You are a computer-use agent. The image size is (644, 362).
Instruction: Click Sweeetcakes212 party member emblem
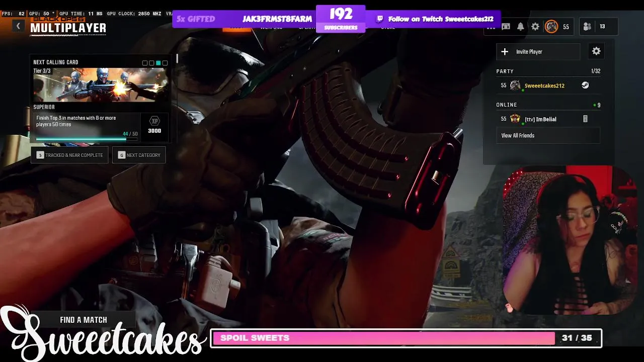pos(515,85)
